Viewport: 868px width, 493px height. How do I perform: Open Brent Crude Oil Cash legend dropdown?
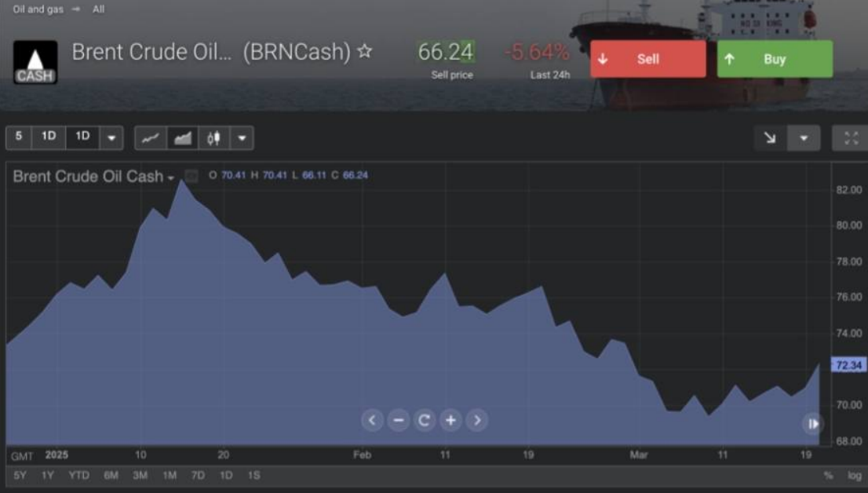tap(170, 177)
